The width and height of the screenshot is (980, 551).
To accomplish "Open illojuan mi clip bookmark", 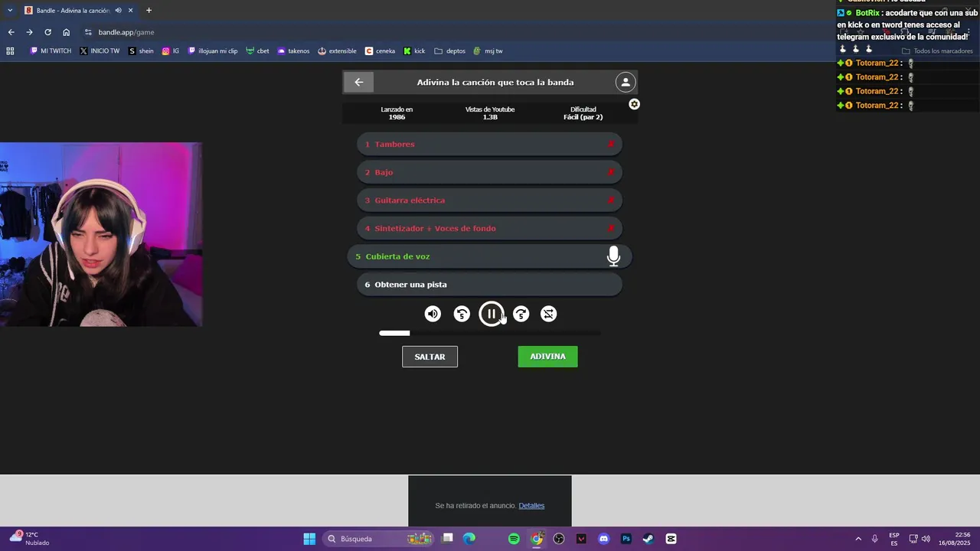I will tap(212, 51).
